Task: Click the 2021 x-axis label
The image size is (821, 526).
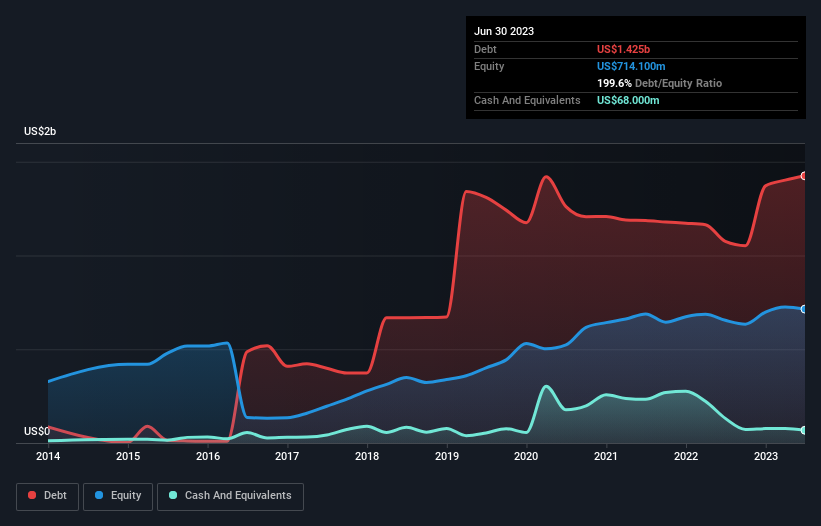Action: [x=606, y=456]
